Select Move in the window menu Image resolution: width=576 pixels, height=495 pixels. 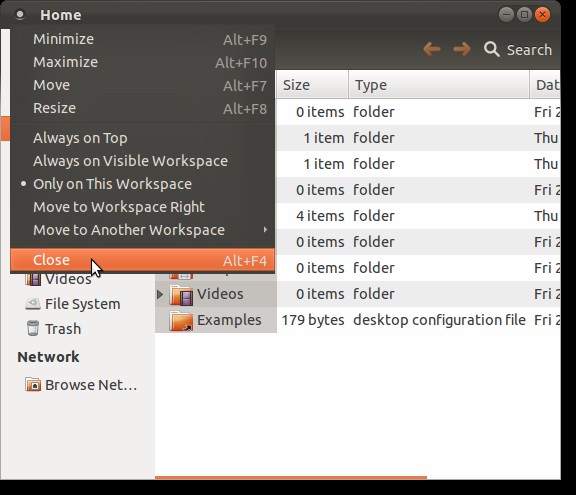[x=143, y=85]
